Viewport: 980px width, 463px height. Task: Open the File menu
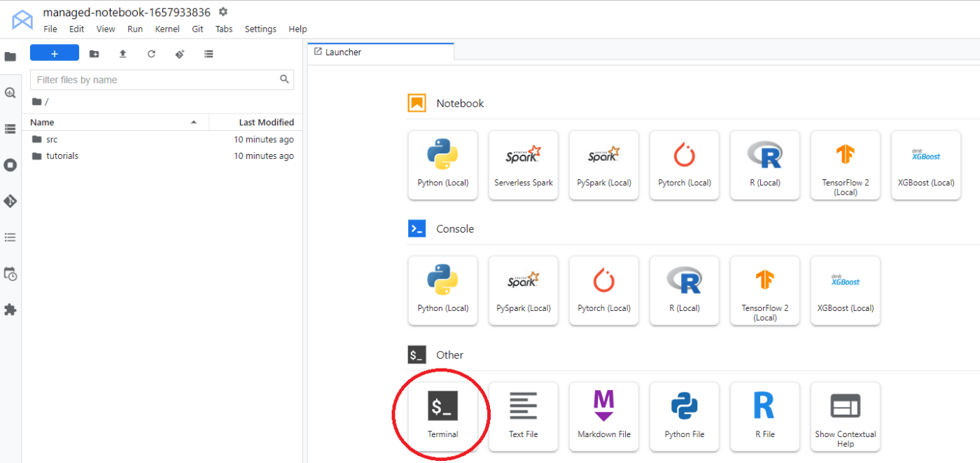click(x=50, y=29)
